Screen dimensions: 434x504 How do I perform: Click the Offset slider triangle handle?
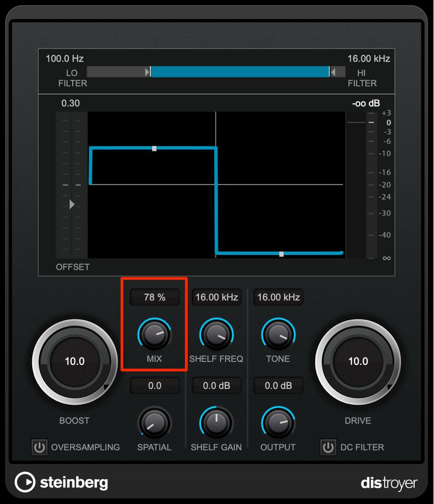point(72,205)
